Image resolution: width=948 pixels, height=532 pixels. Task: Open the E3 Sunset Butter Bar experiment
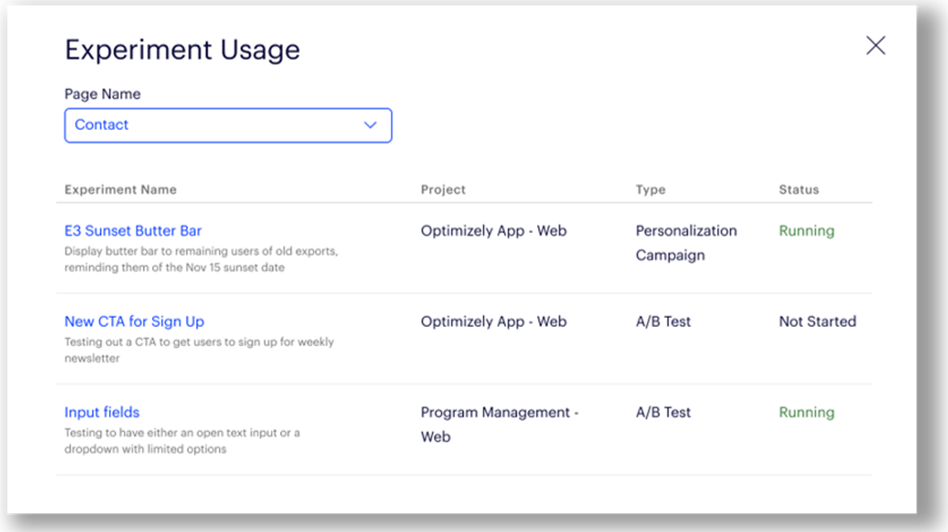point(133,231)
